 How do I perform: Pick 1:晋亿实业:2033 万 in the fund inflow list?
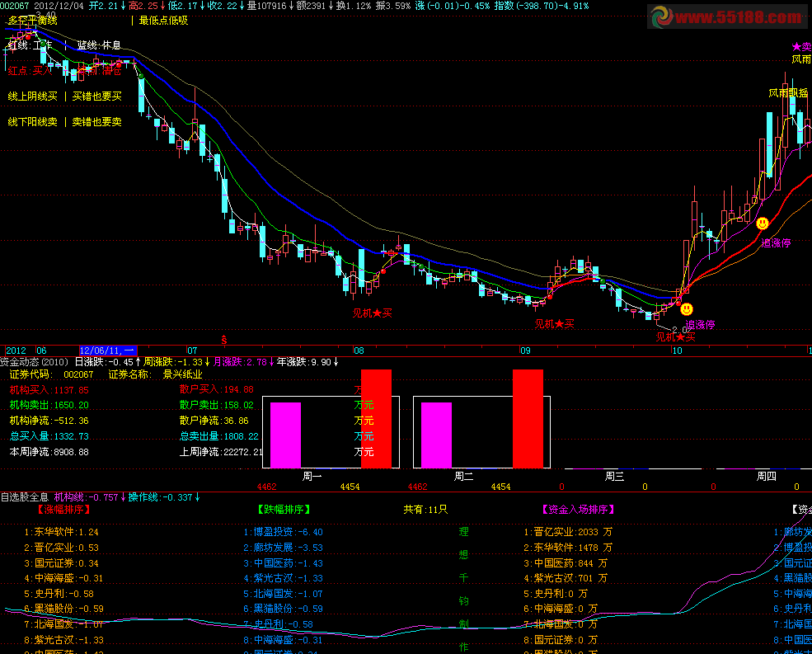coord(568,533)
